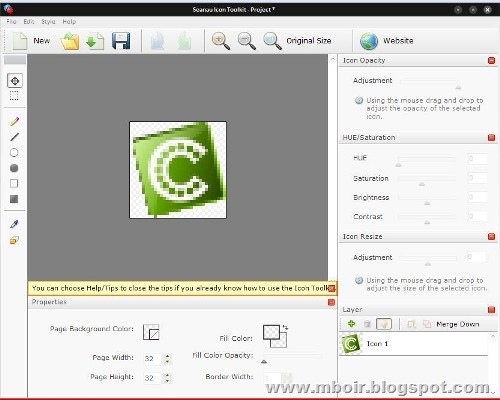Click the green down-arrow import icon
The width and height of the screenshot is (500, 400).
coord(95,41)
